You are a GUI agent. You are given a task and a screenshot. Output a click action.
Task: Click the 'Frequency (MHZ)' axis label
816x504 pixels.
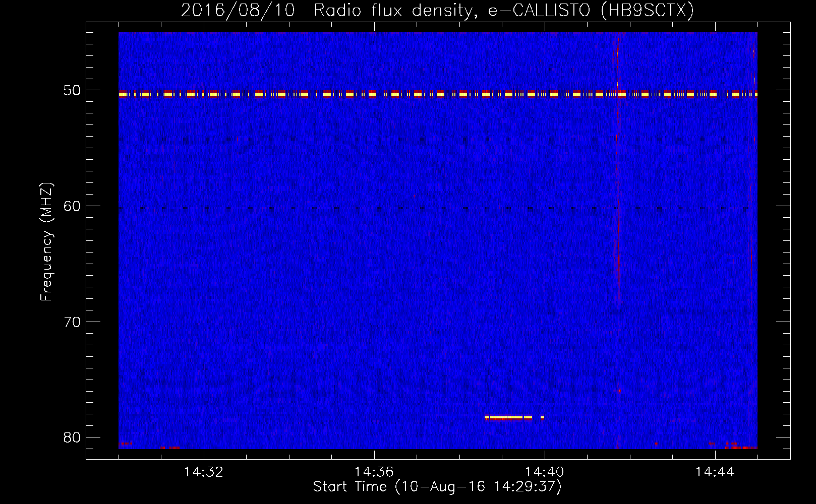pyautogui.click(x=46, y=242)
